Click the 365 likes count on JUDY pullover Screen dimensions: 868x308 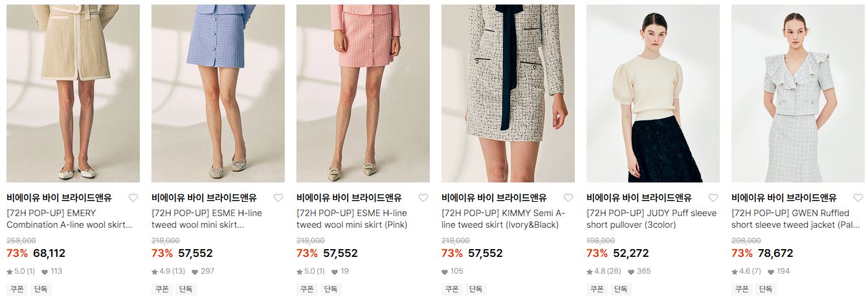click(x=639, y=272)
